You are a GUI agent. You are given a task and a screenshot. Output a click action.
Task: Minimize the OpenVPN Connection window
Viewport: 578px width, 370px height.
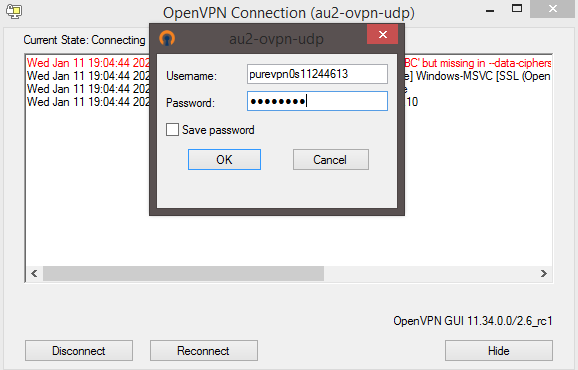[490, 10]
